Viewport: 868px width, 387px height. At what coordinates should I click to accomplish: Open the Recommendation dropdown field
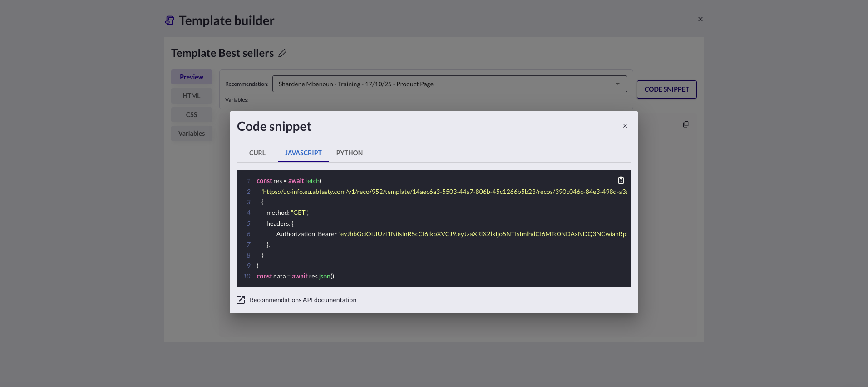445,84
